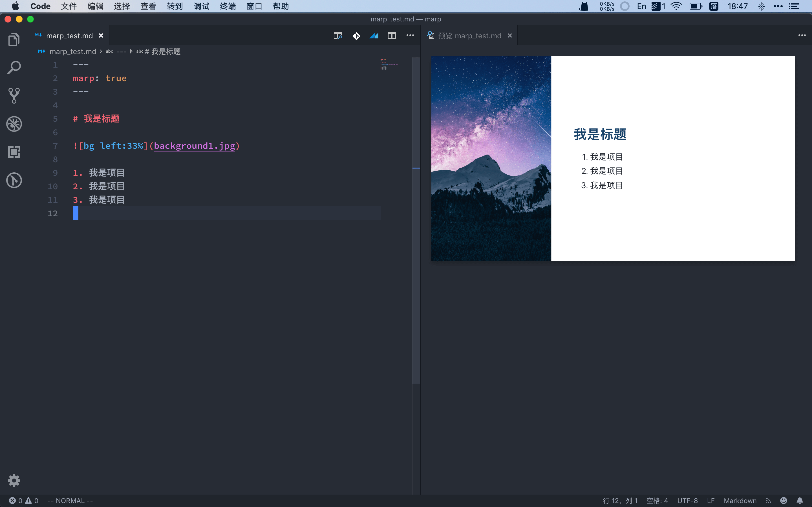This screenshot has width=812, height=507.
Task: Click the LF line ending selector
Action: [x=710, y=501]
